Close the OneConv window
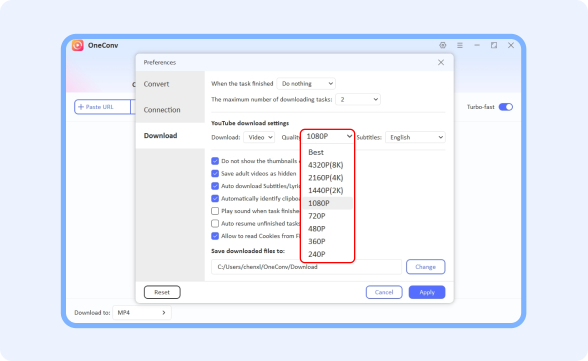The image size is (588, 361). [x=511, y=45]
